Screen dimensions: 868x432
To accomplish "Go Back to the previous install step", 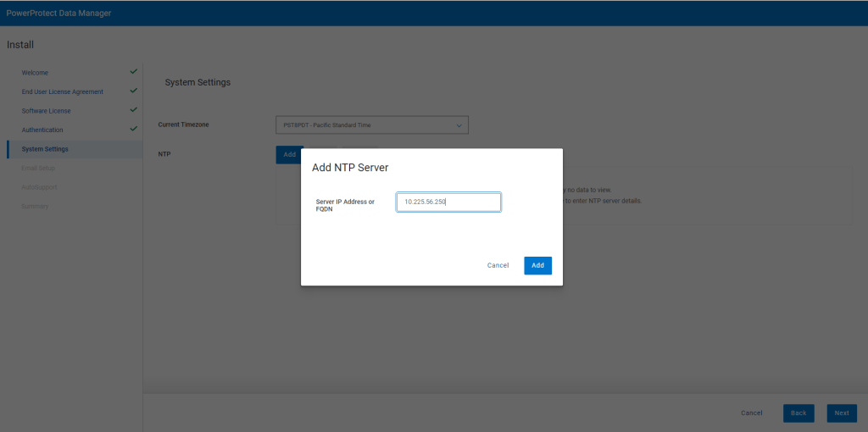I will point(798,413).
